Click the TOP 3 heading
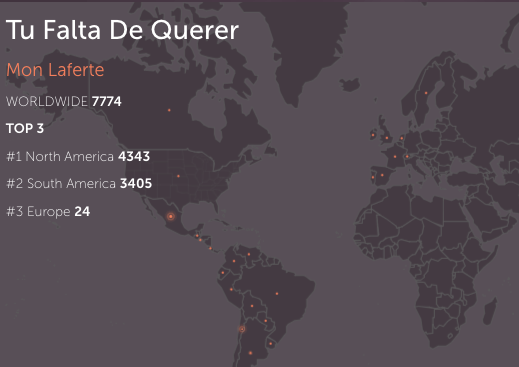The image size is (519, 367). pos(25,128)
